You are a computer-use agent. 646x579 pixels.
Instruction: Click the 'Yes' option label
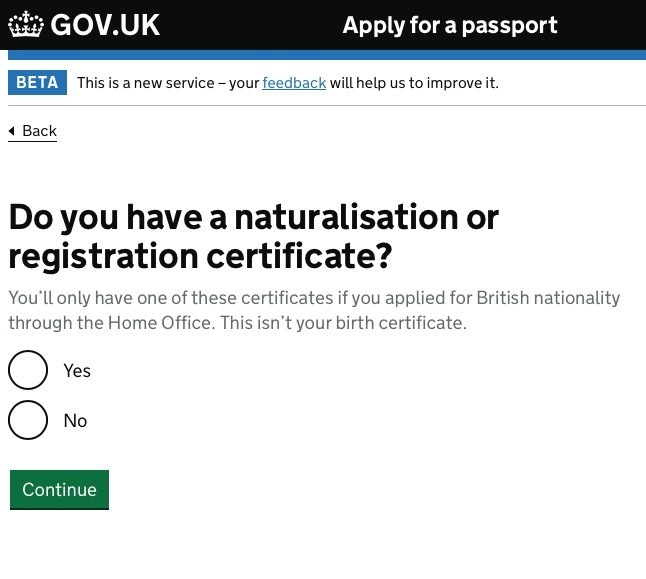(77, 371)
